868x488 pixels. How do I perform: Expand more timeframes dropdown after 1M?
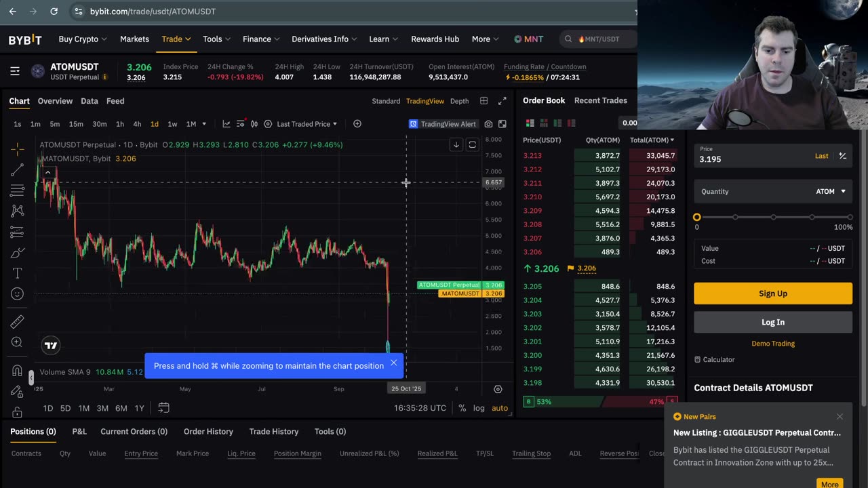tap(205, 124)
